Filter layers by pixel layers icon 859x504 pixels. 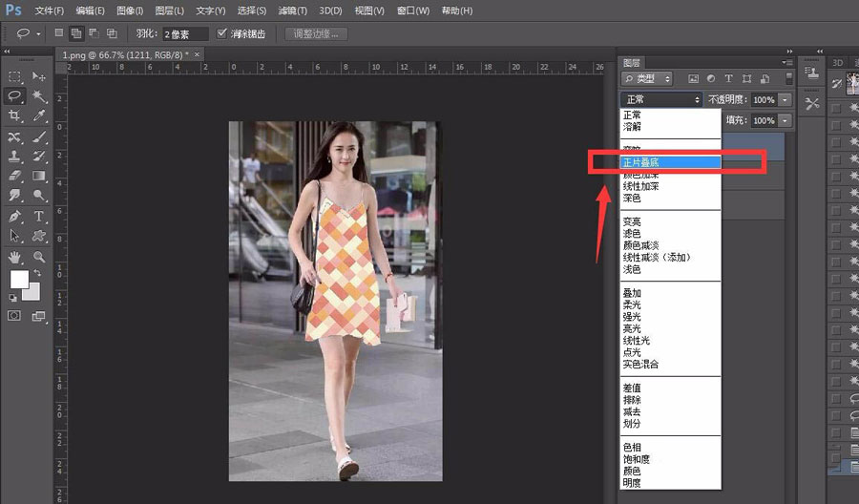[693, 78]
